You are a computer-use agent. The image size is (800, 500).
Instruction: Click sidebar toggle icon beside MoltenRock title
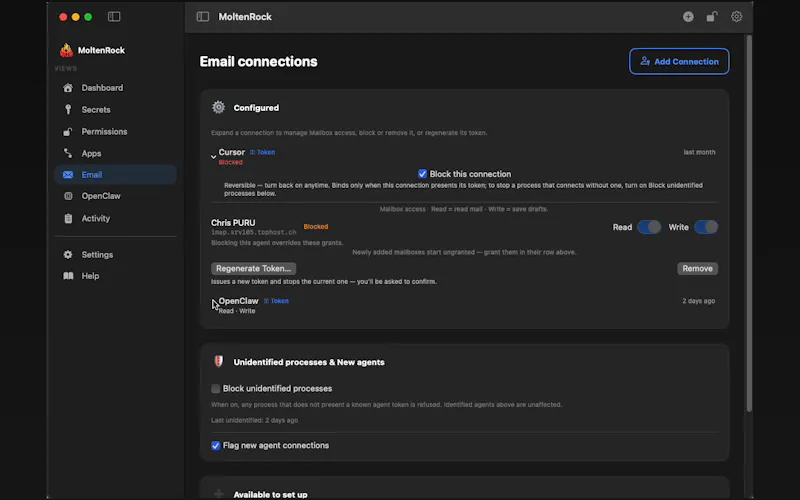pos(203,17)
